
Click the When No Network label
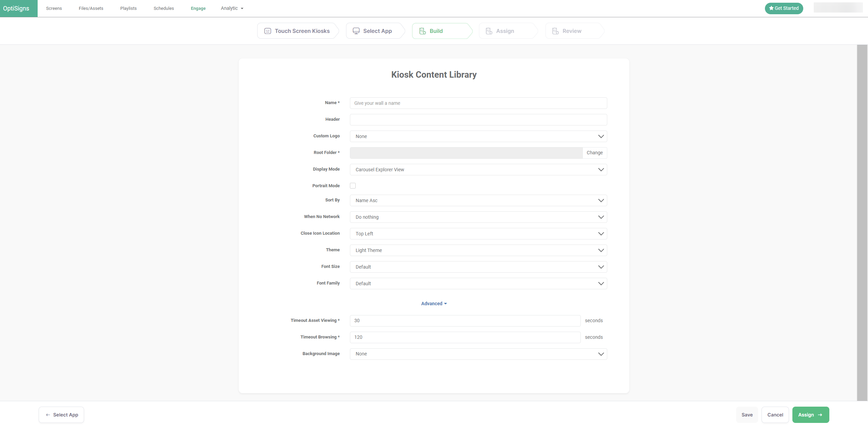coord(322,217)
